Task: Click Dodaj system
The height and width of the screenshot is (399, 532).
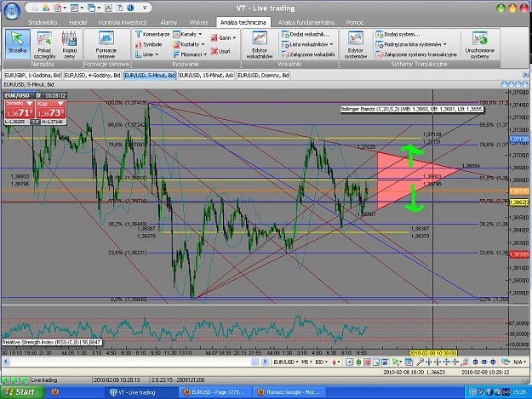Action: 398,34
